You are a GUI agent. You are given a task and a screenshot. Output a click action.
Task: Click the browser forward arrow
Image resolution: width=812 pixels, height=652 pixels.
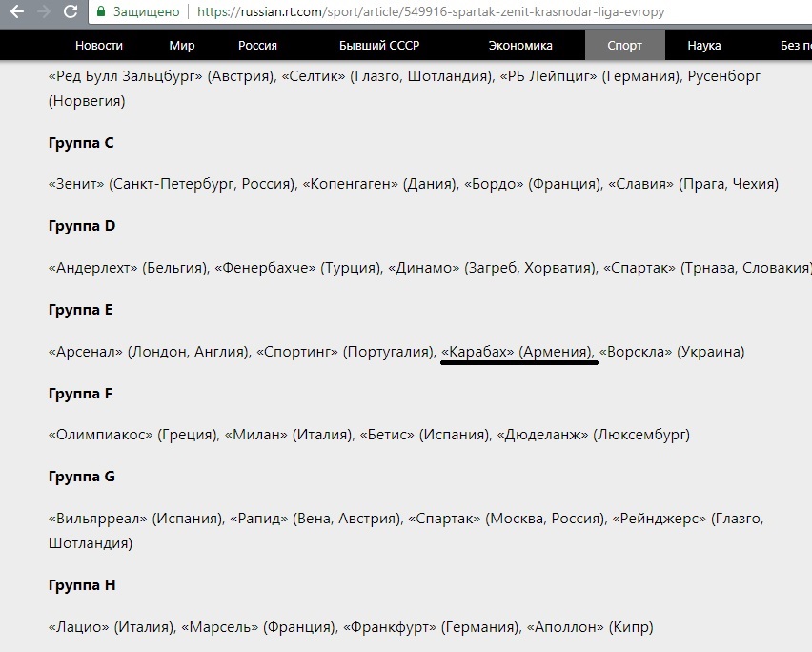click(44, 11)
